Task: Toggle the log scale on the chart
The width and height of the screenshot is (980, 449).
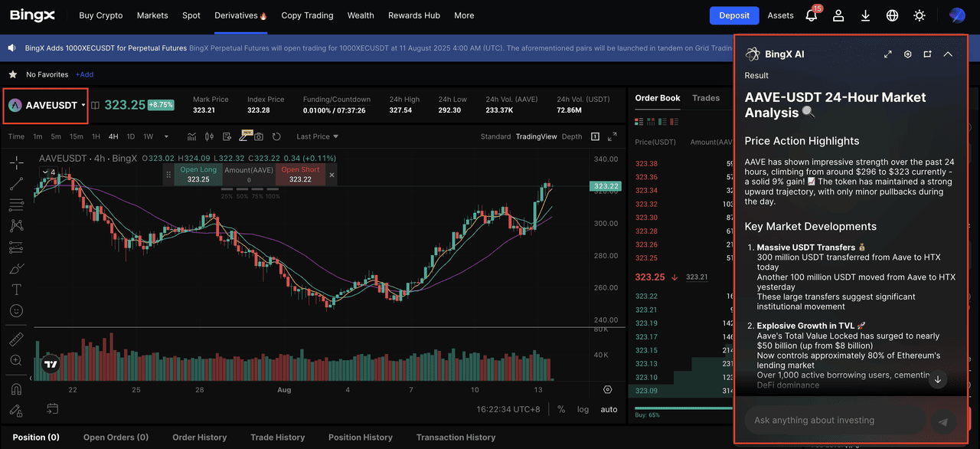Action: click(583, 409)
